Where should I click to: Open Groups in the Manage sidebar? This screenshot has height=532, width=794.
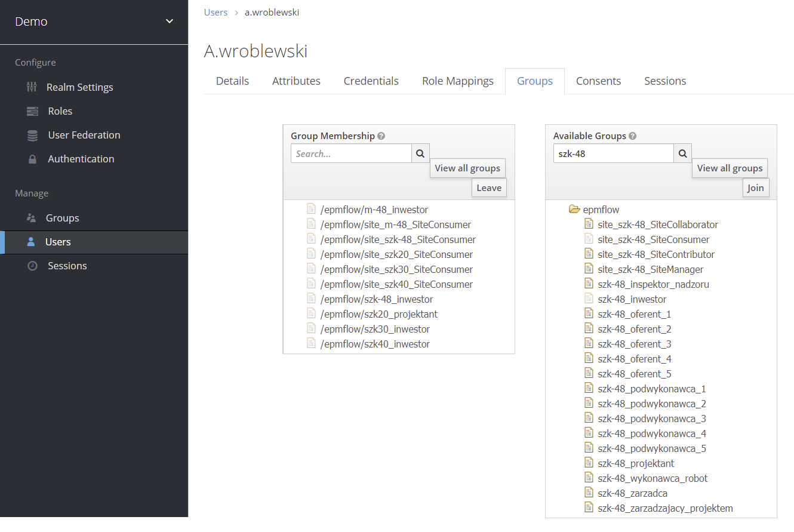click(62, 218)
